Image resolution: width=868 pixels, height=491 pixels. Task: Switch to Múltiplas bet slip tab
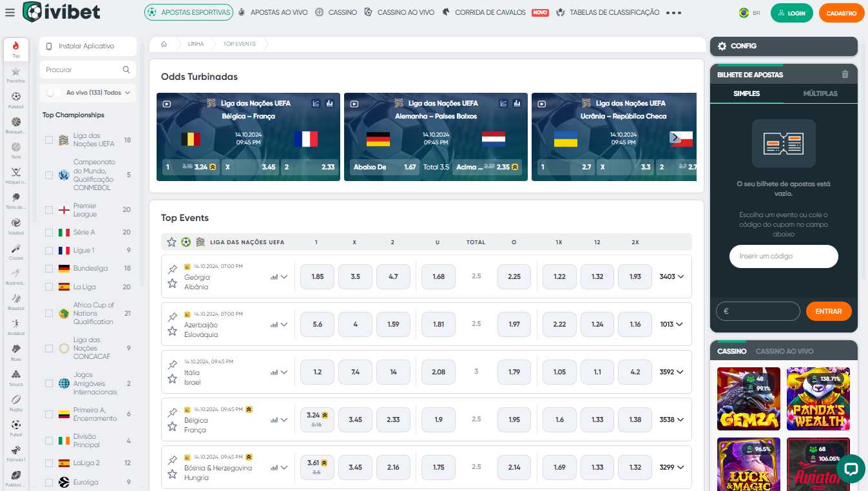coord(820,93)
